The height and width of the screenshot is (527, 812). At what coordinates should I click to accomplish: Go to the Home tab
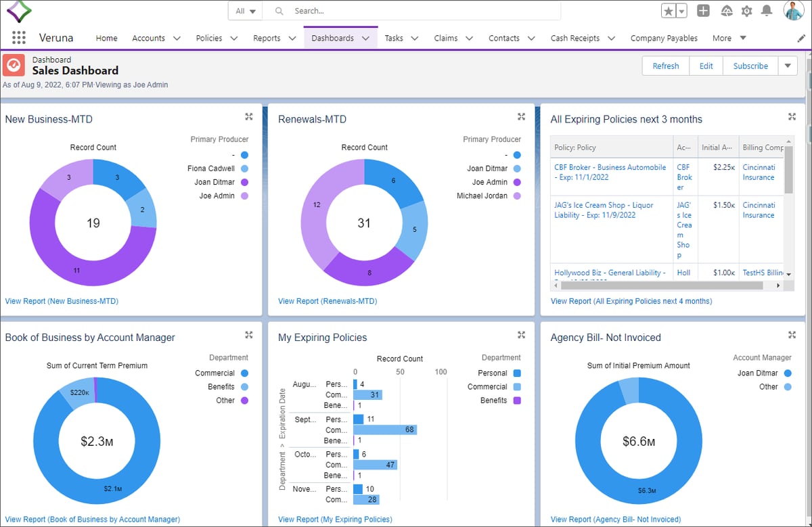(x=106, y=39)
